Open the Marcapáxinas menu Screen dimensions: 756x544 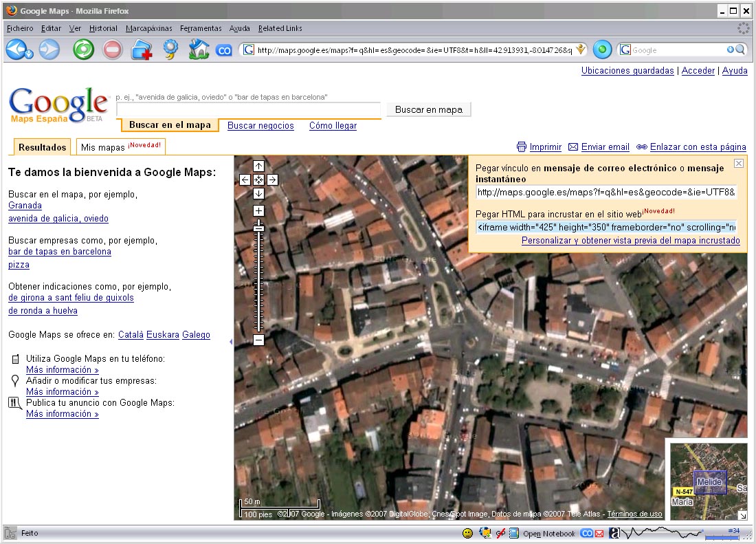149,28
